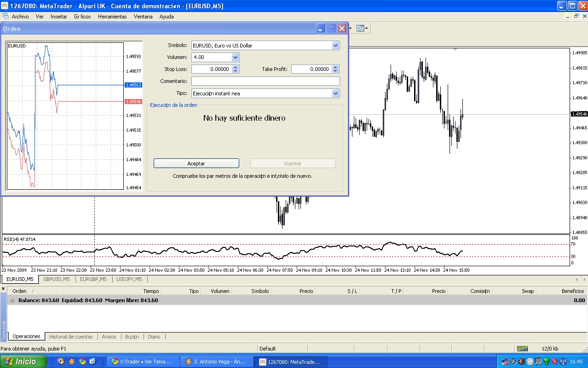Click the MetaTrader taskbar button
Viewport: 588px width, 368px height.
pos(291,362)
